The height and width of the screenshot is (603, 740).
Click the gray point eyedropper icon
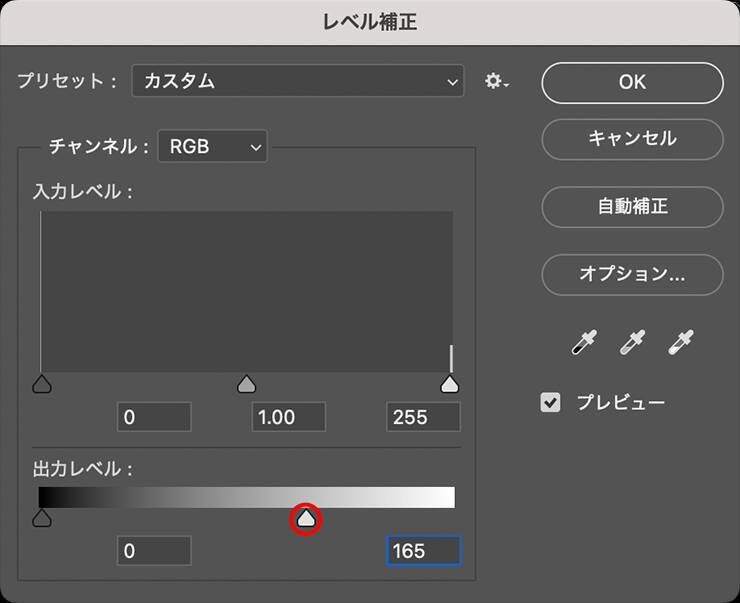(x=632, y=344)
